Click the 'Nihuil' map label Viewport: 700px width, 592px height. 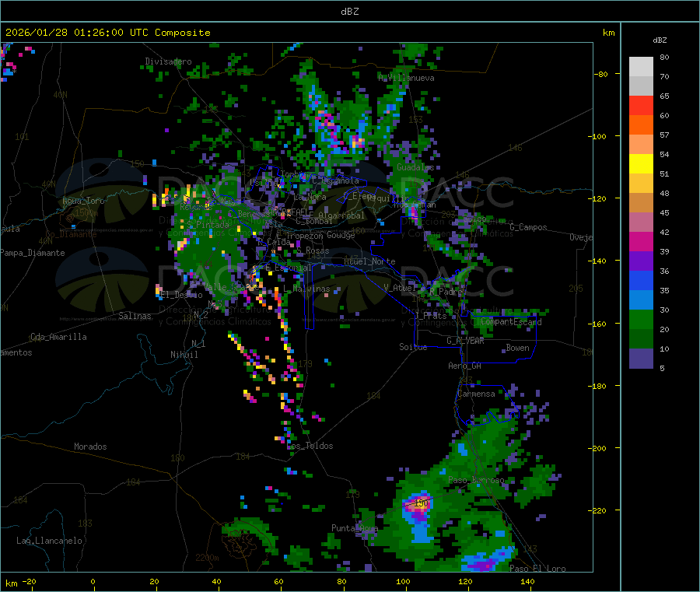click(184, 355)
